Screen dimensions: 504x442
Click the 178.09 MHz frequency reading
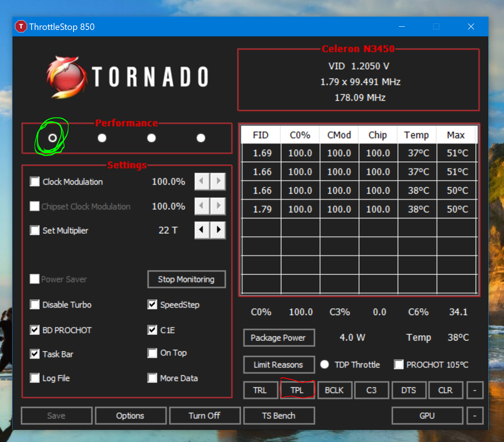360,97
